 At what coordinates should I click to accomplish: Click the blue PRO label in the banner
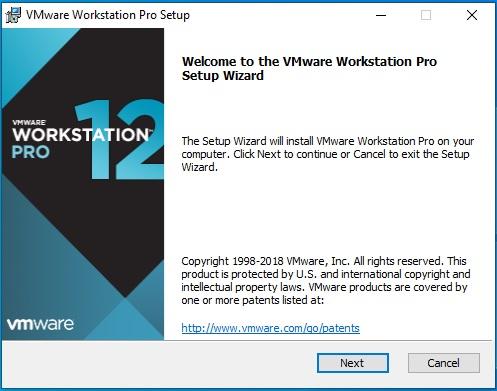pos(31,152)
